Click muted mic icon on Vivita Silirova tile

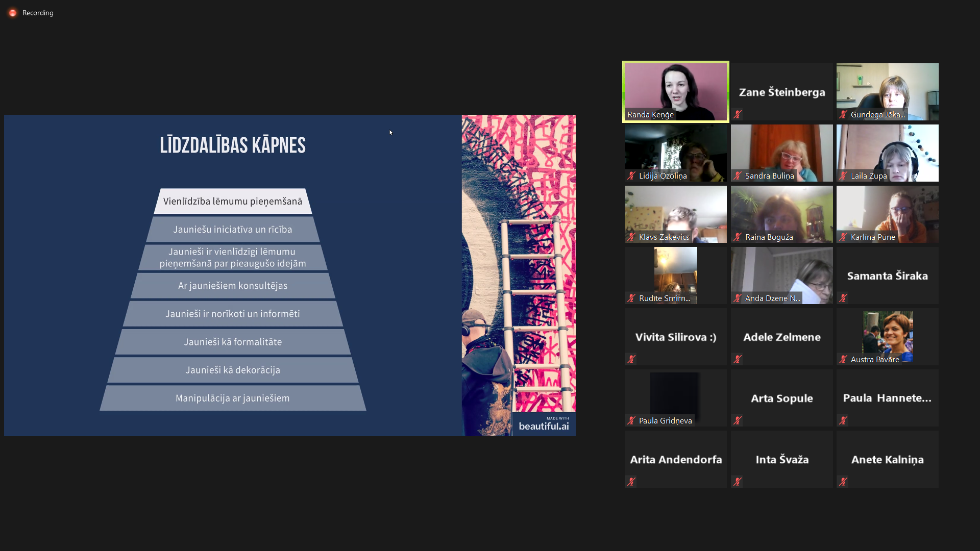tap(631, 359)
